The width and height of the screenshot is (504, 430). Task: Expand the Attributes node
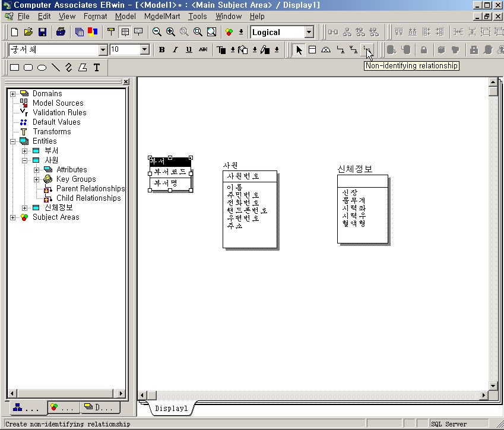coord(36,170)
